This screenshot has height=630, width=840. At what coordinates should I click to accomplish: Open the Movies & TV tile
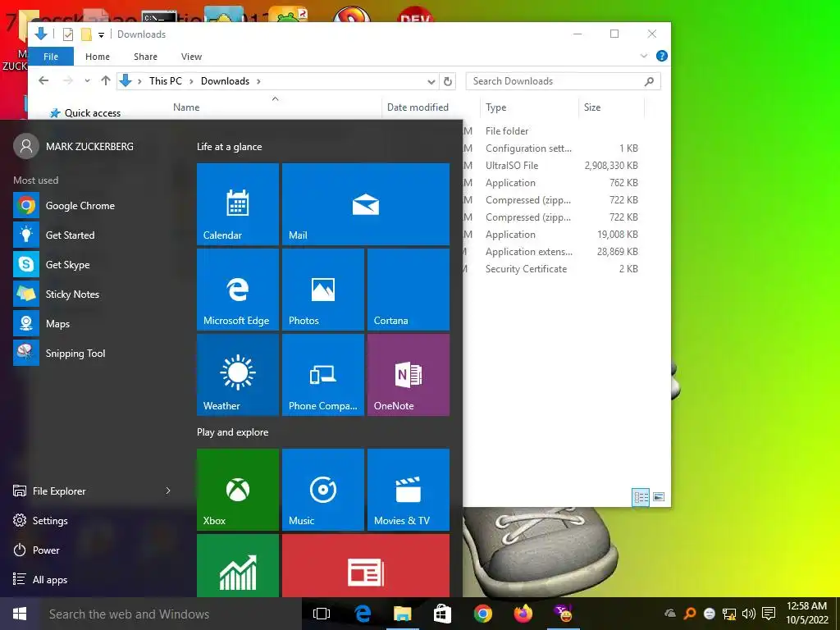(x=409, y=490)
